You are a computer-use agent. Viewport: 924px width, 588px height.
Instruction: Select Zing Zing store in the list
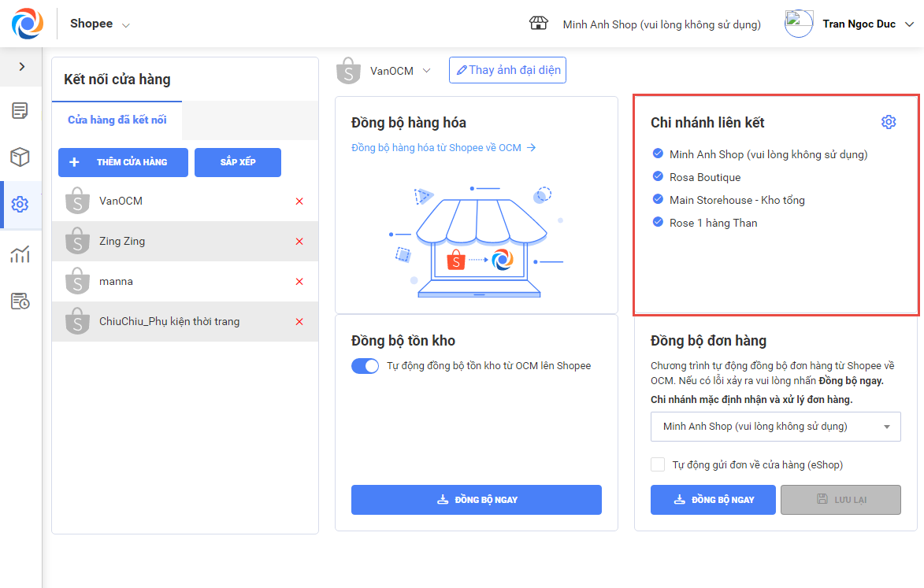click(122, 242)
